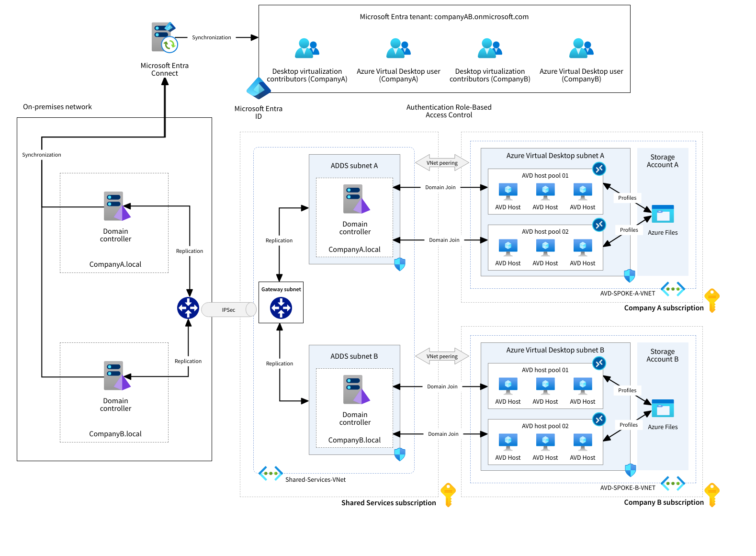Image resolution: width=756 pixels, height=556 pixels.
Task: Select the Microsoft Entra tenant title text
Action: tap(444, 17)
